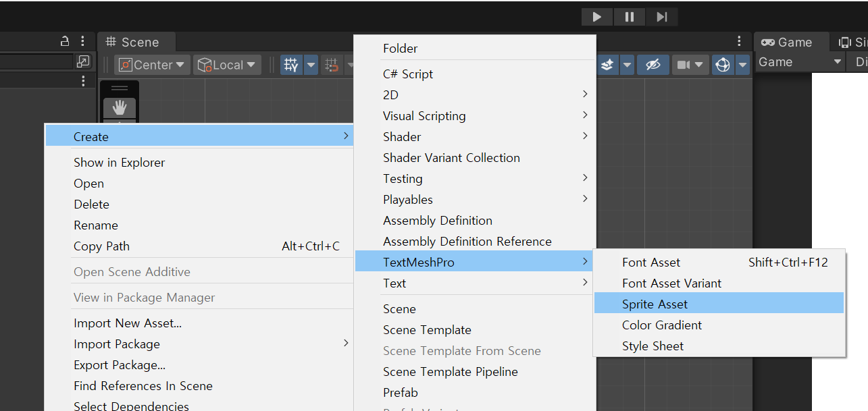Toggle the grid visibility Y-axis icon
This screenshot has width=868, height=411.
tap(291, 65)
